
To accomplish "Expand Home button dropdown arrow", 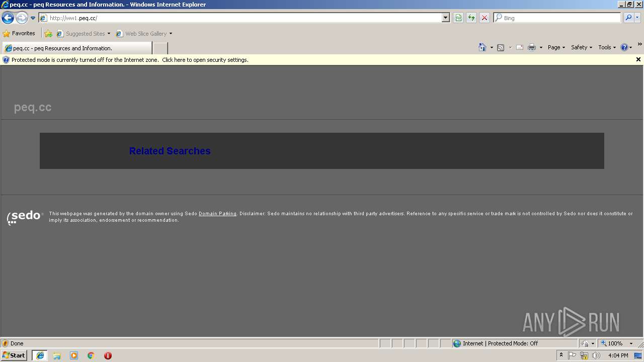I will tap(492, 47).
